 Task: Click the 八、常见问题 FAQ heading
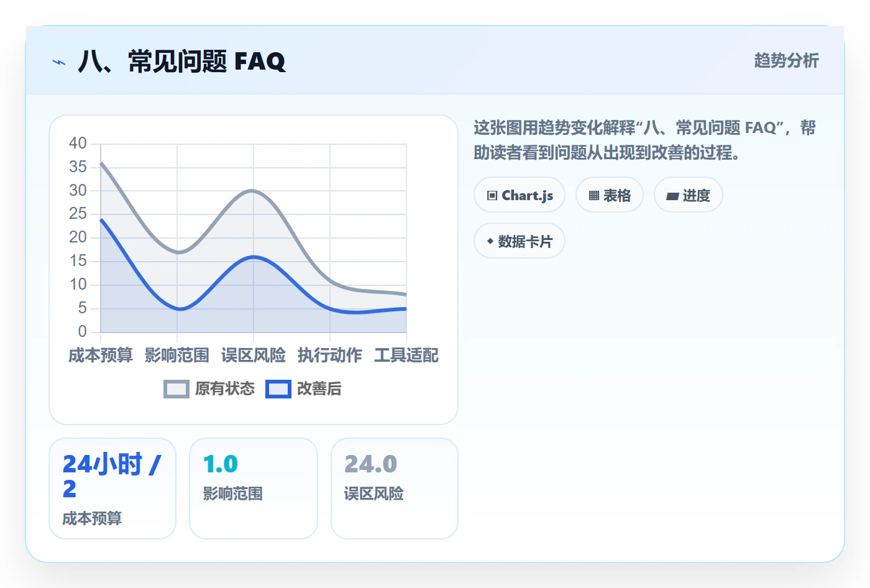[181, 62]
